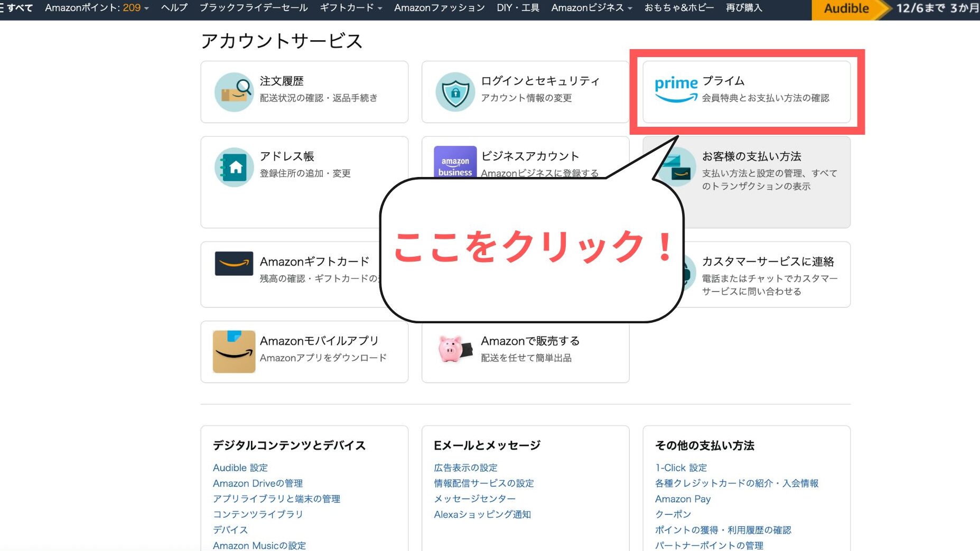Viewport: 980px width, 551px height.
Task: Open Amazon Driveの管理 link
Action: pyautogui.click(x=258, y=483)
